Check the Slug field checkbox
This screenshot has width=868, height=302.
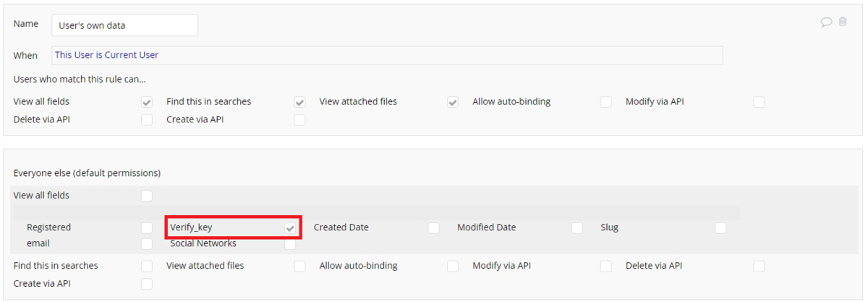[720, 227]
